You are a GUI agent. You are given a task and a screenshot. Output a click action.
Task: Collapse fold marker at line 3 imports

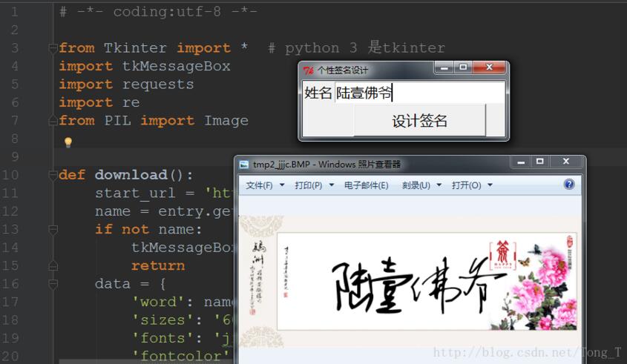53,48
